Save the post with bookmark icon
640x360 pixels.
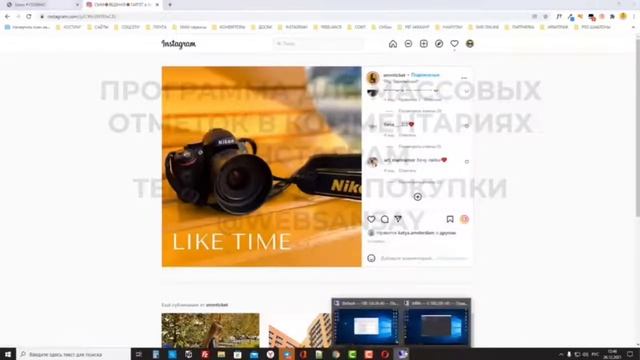(450, 219)
